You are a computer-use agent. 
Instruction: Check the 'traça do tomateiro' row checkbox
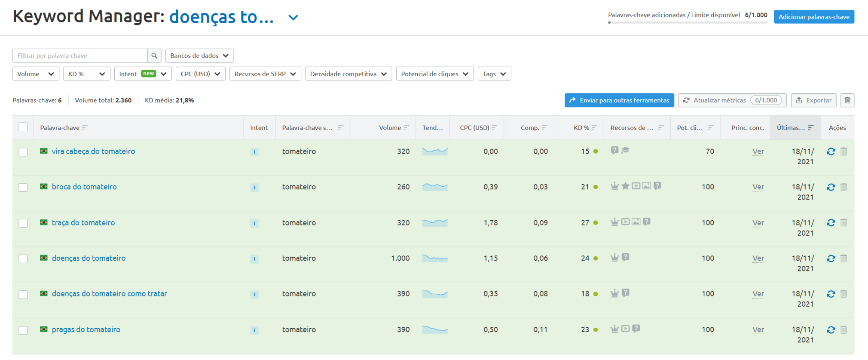coord(23,223)
